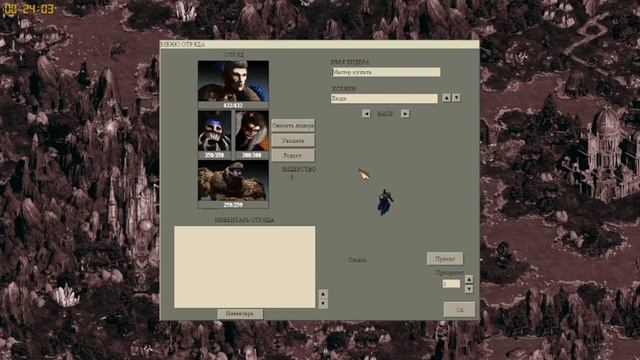Click the edit button above the leadership label
Screen dimensions: 640x360
[293, 155]
